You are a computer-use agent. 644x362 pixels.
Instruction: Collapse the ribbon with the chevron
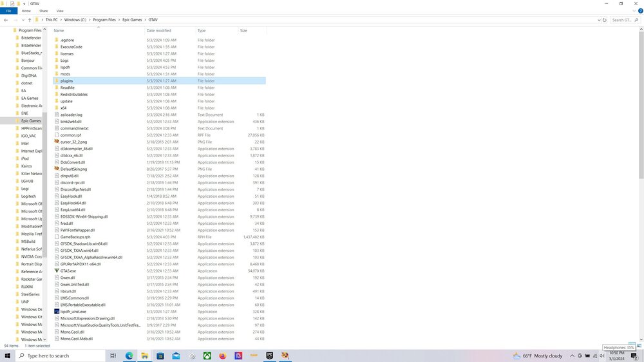[634, 11]
